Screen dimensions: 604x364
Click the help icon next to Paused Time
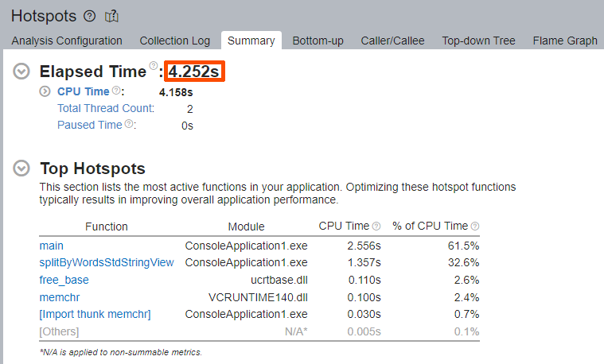point(129,124)
